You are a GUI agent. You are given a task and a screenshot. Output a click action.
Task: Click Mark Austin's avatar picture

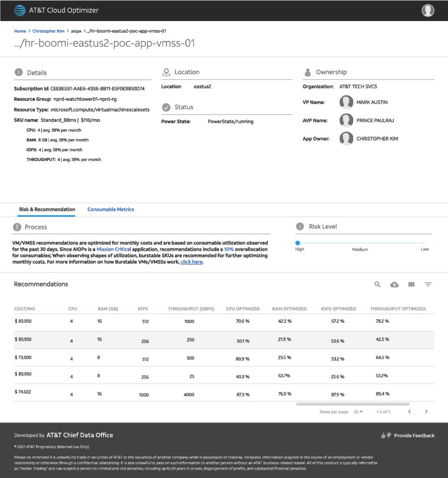tap(346, 102)
